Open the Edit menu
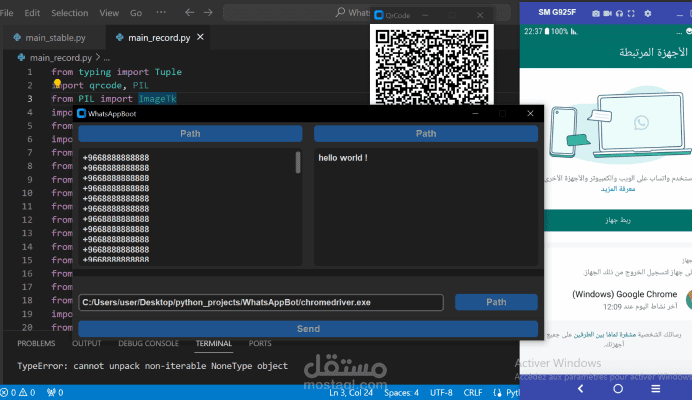The image size is (692, 400). click(32, 13)
